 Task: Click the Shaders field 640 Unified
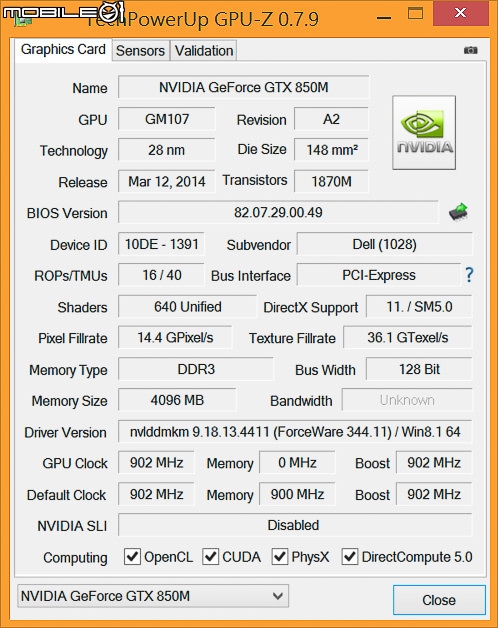pos(188,307)
